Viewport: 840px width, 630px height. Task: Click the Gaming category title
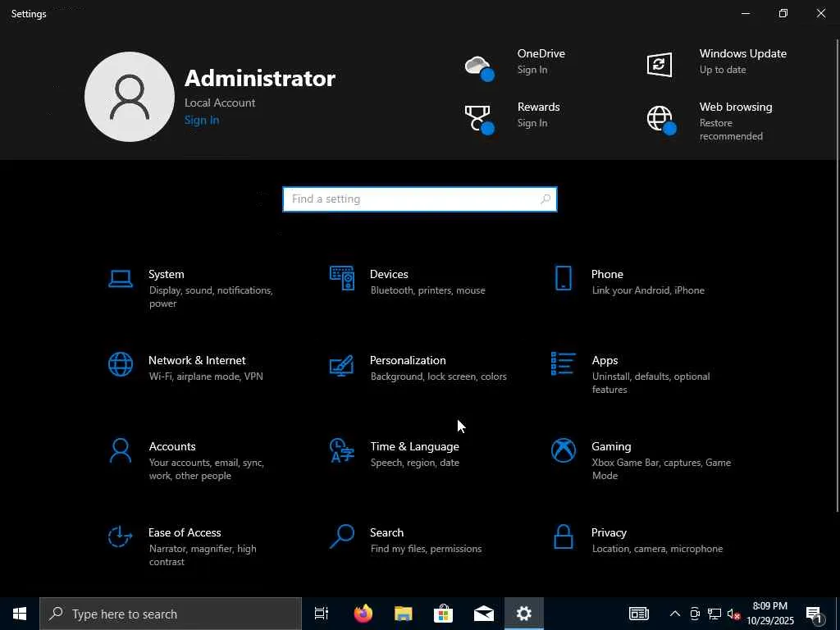coord(611,446)
